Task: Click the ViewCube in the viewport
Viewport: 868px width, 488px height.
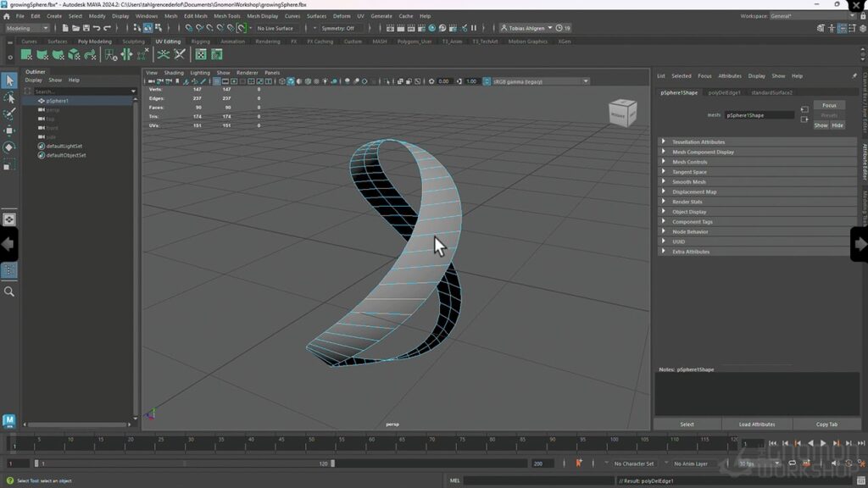Action: pos(622,113)
